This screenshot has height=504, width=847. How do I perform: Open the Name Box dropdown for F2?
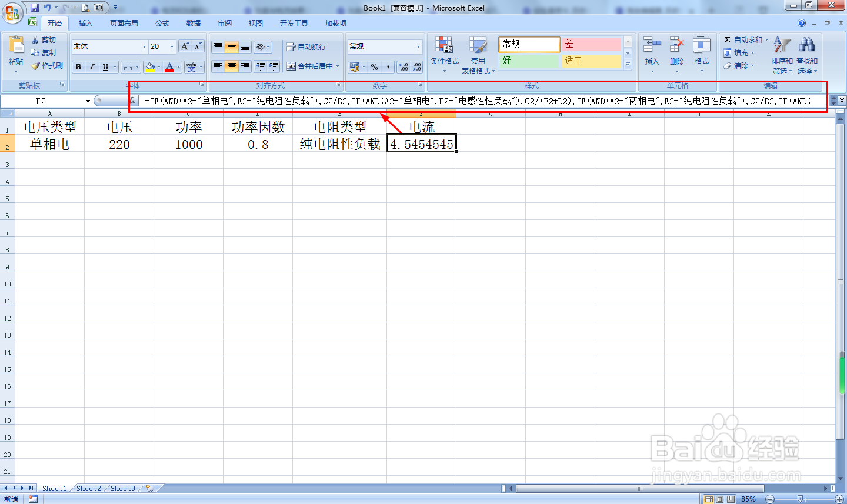coord(88,101)
